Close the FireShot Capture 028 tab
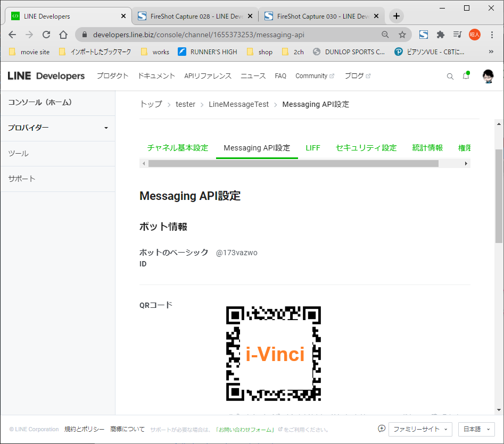 (250, 16)
